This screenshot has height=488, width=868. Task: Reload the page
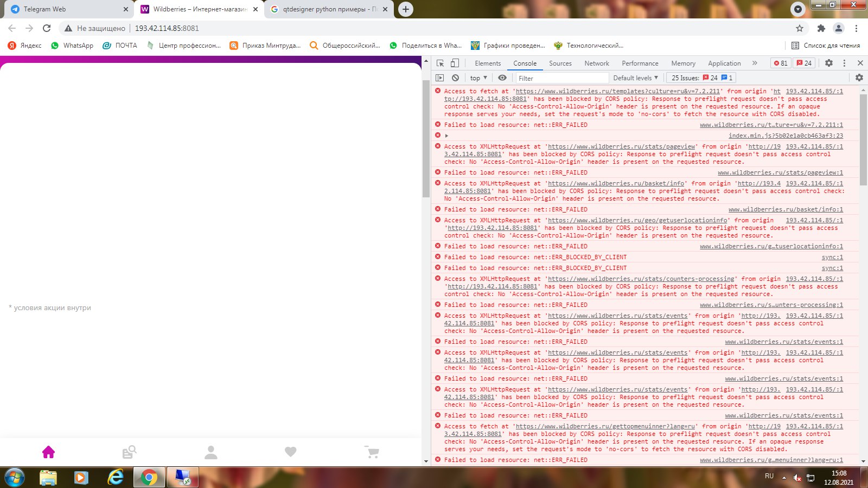click(x=47, y=28)
